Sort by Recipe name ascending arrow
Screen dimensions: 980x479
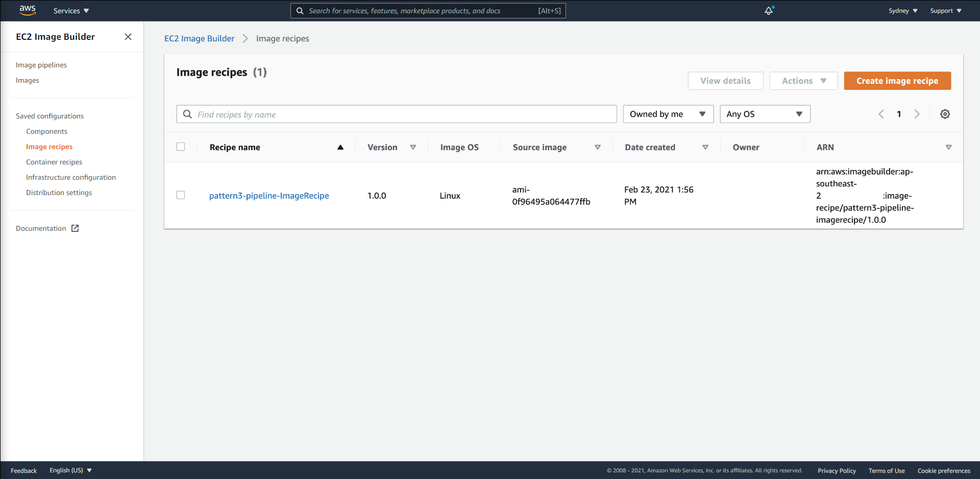340,147
